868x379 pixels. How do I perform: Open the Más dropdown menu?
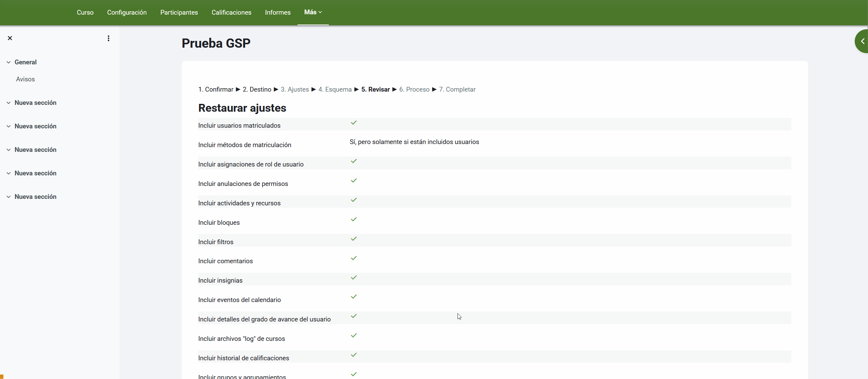(313, 12)
